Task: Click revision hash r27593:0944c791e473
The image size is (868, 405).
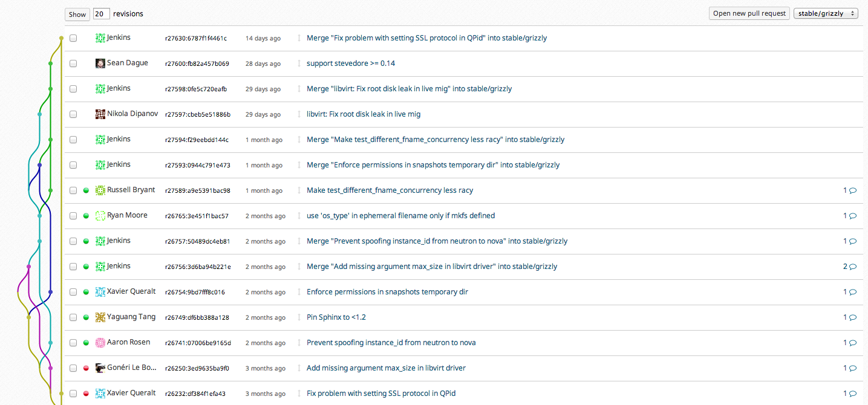Action: 198,166
